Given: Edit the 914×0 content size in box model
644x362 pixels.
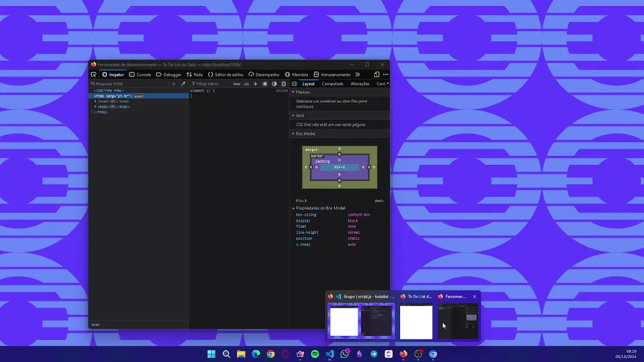Looking at the screenshot, I should click(x=340, y=167).
